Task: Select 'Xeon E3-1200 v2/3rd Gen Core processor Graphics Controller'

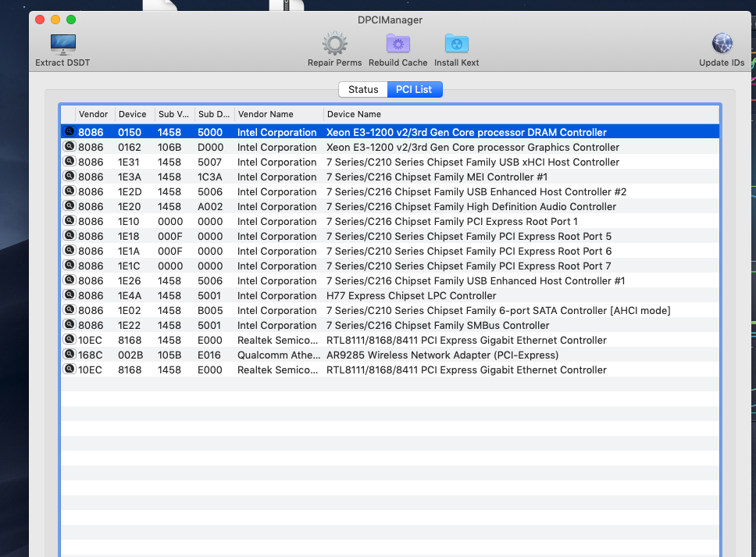Action: [x=472, y=147]
